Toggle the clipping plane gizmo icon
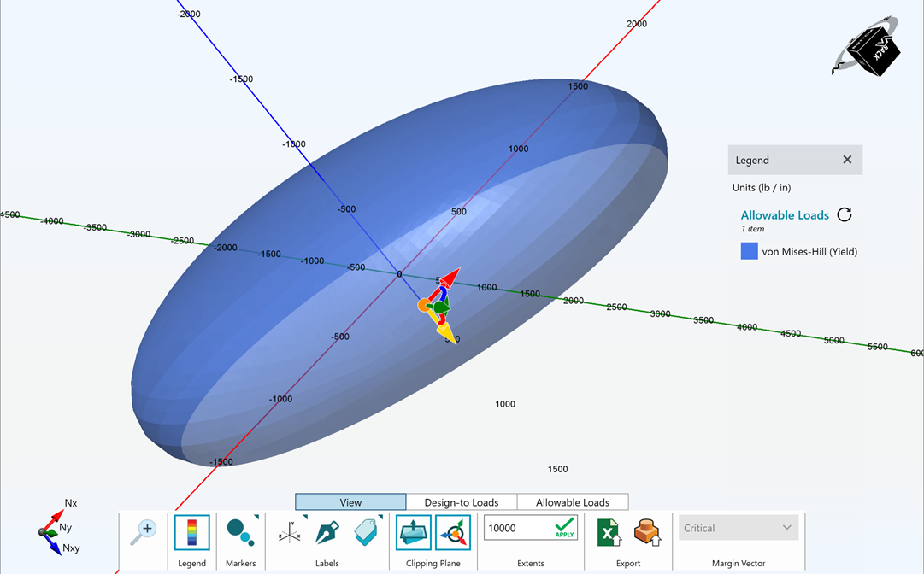 453,532
